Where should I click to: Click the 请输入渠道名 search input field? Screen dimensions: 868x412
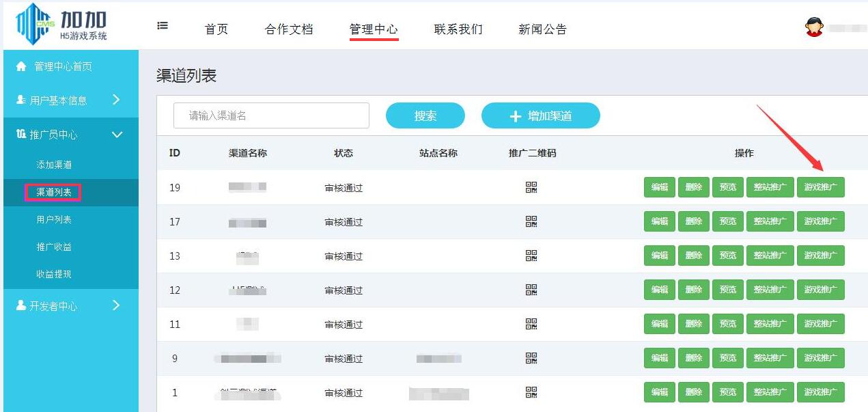tap(270, 115)
